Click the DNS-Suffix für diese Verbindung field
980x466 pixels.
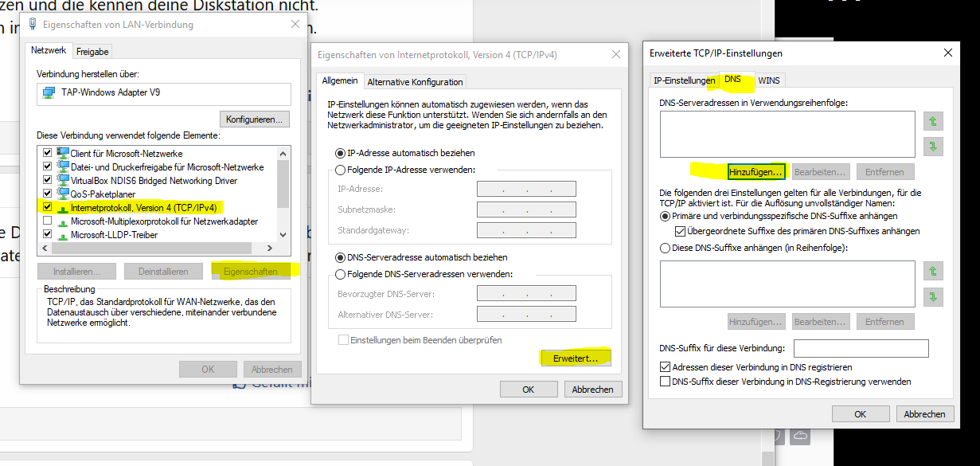coord(861,348)
